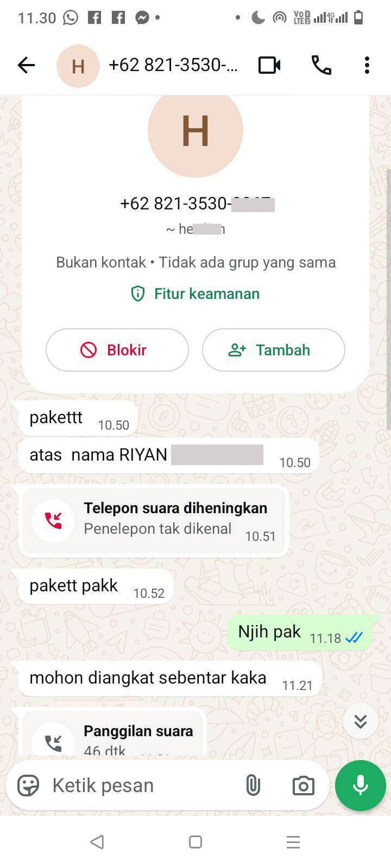The width and height of the screenshot is (391, 868).
Task: Open the small H avatar in the header
Action: coord(78,66)
